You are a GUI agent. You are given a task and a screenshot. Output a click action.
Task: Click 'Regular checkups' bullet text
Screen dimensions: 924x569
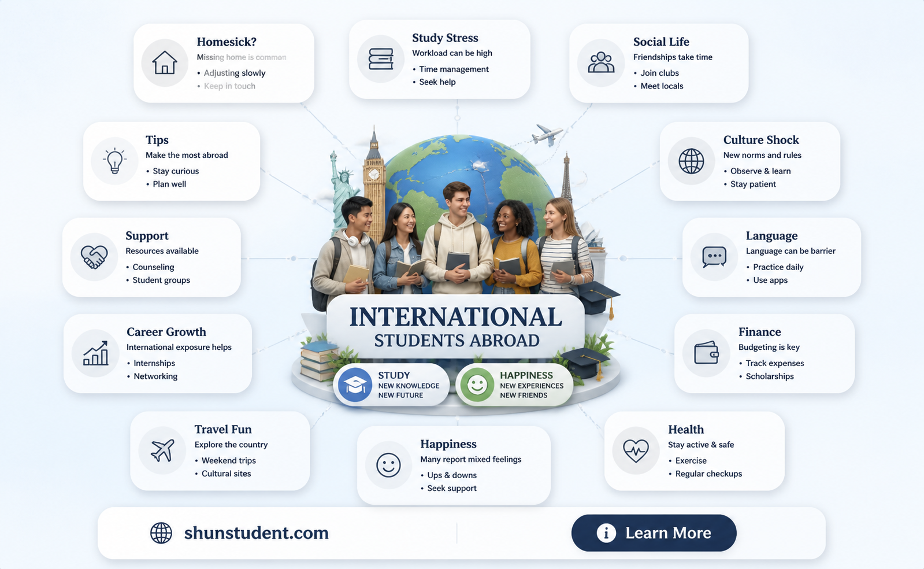(x=708, y=474)
